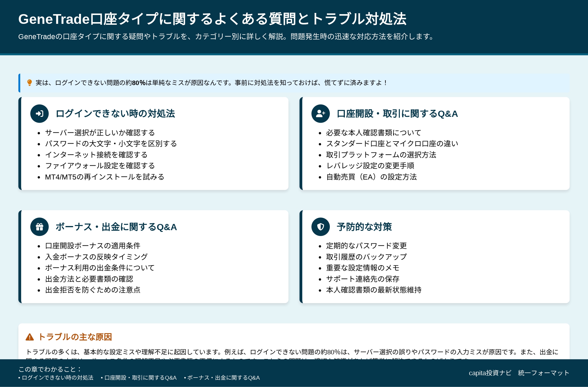Click list item サーバー選択が正しいか確認する
This screenshot has height=387, width=588.
[x=100, y=133]
